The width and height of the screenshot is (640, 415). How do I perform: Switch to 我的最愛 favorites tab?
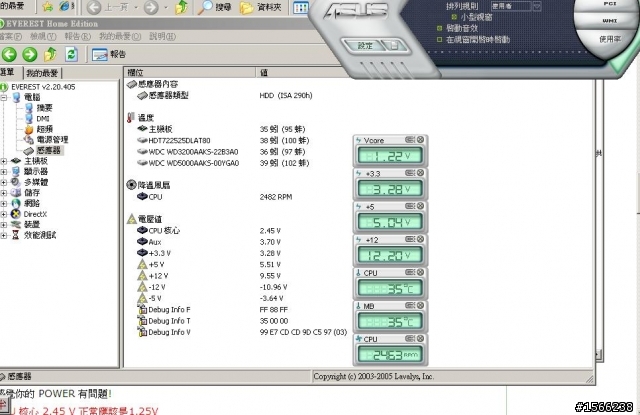point(42,73)
